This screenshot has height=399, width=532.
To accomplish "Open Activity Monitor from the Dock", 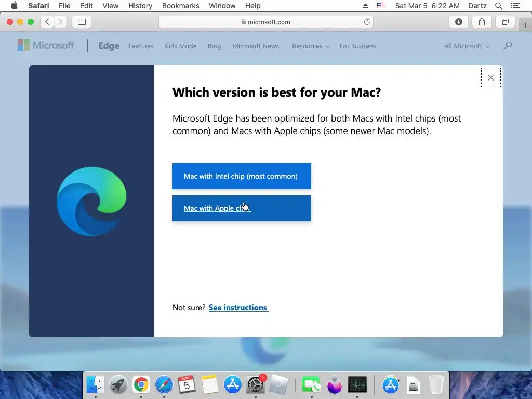I will [x=357, y=384].
